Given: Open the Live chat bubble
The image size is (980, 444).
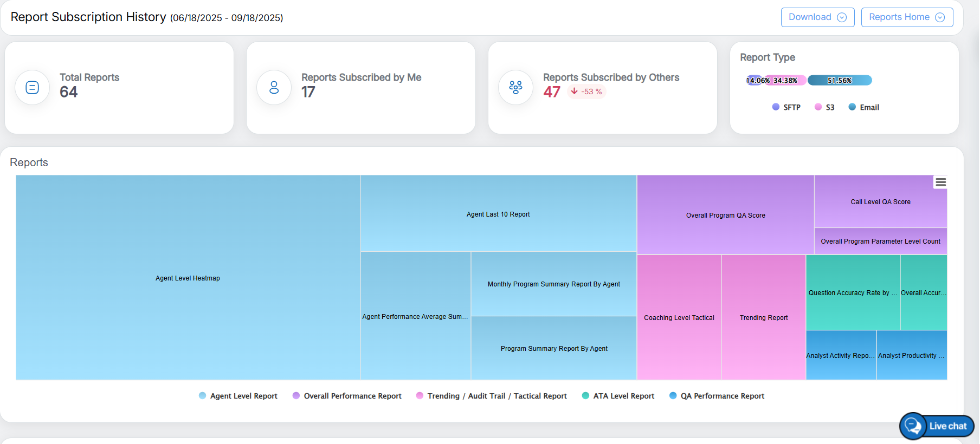Looking at the screenshot, I should pos(937,426).
